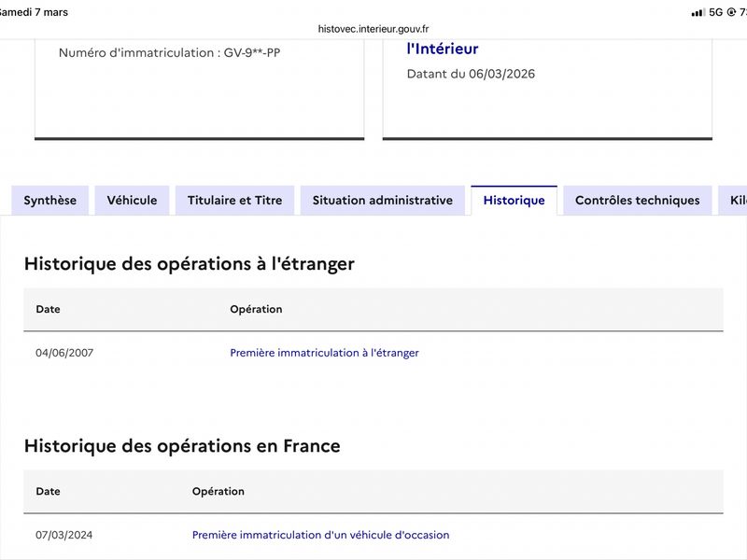
Task: Click the l'Intérieur heading link
Action: click(x=443, y=49)
